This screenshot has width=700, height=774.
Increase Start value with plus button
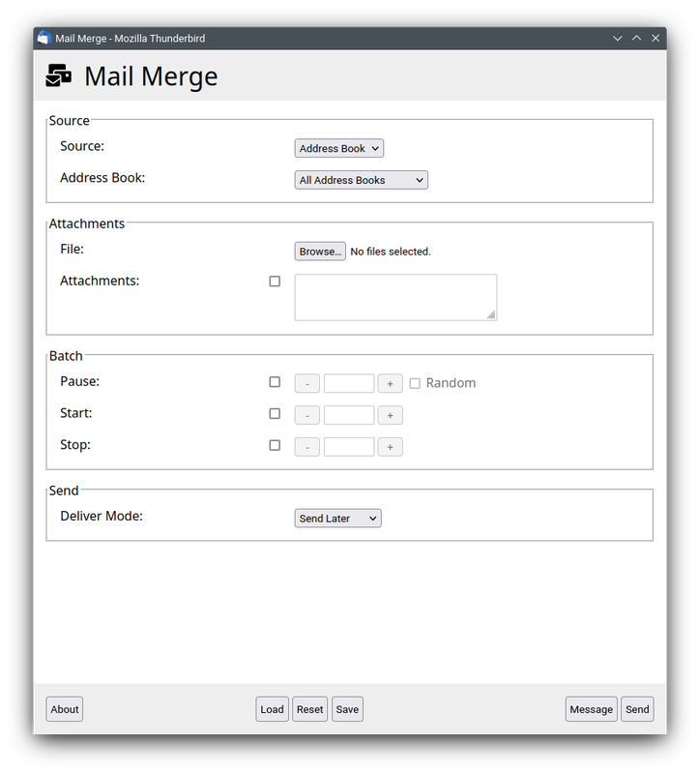[391, 415]
